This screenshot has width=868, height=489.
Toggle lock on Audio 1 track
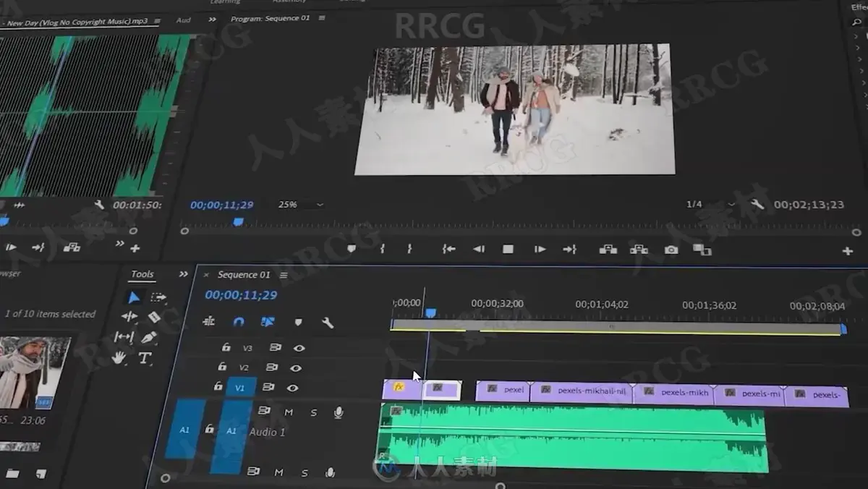209,429
